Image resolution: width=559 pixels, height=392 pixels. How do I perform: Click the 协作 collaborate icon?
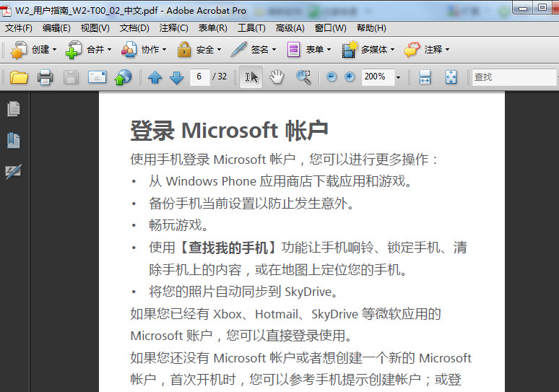coord(129,50)
